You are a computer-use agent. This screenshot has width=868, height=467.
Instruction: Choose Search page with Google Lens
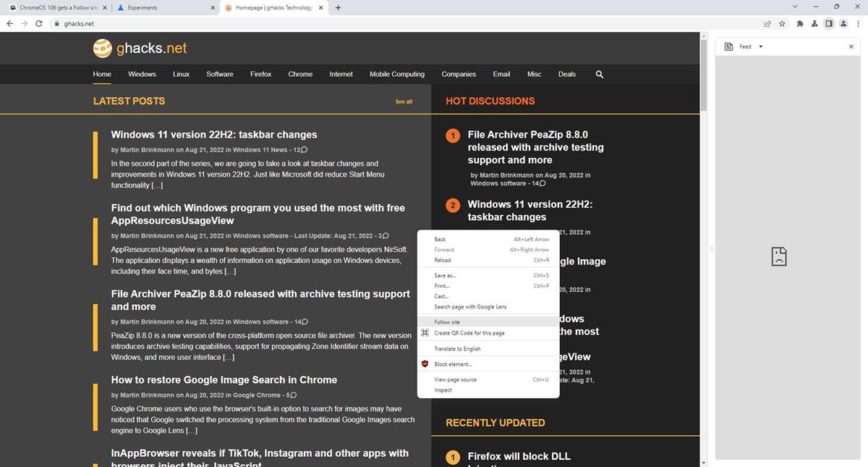(470, 306)
